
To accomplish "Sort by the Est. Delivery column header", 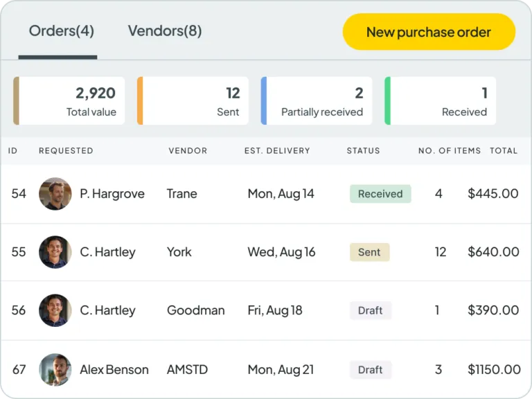I will (x=277, y=151).
